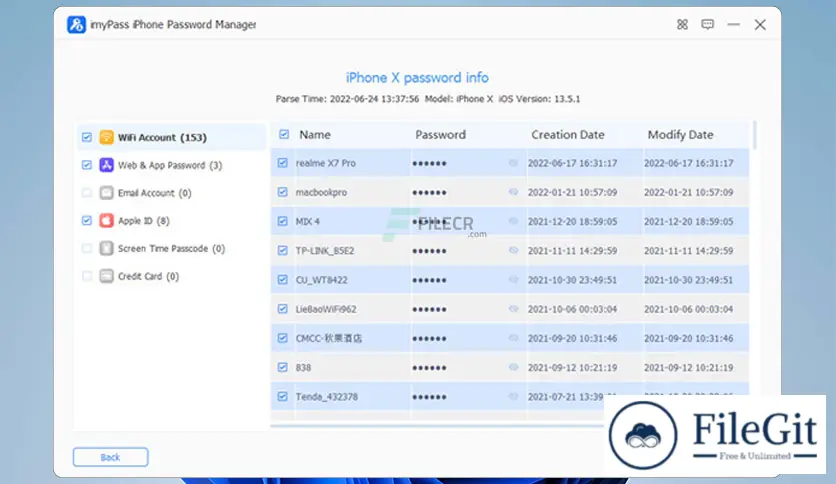Reveal password for macbookpro
This screenshot has height=484, width=836.
tap(513, 192)
